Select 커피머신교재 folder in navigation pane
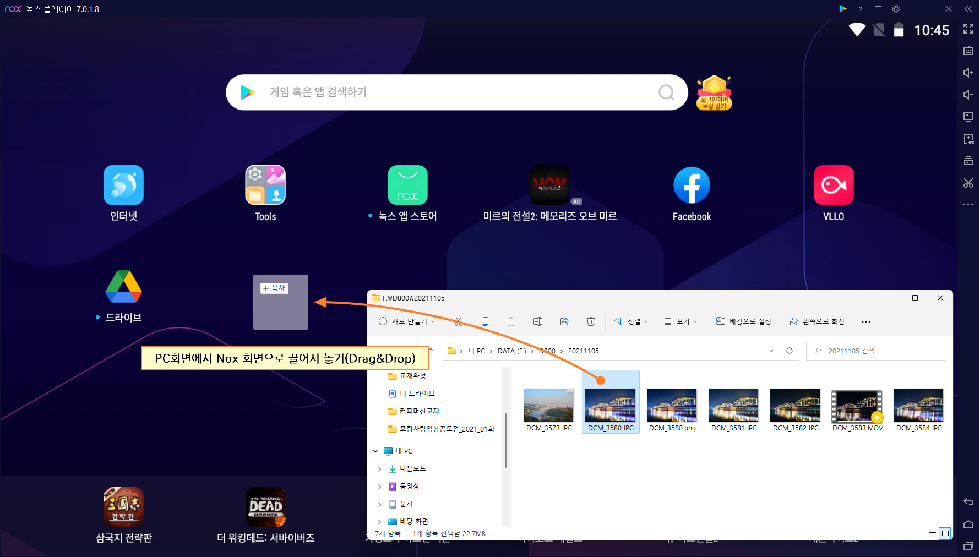 pos(413,411)
